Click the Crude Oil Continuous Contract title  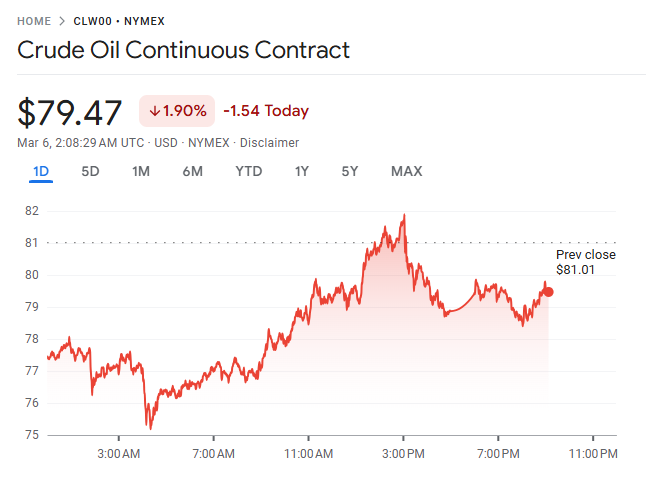184,50
